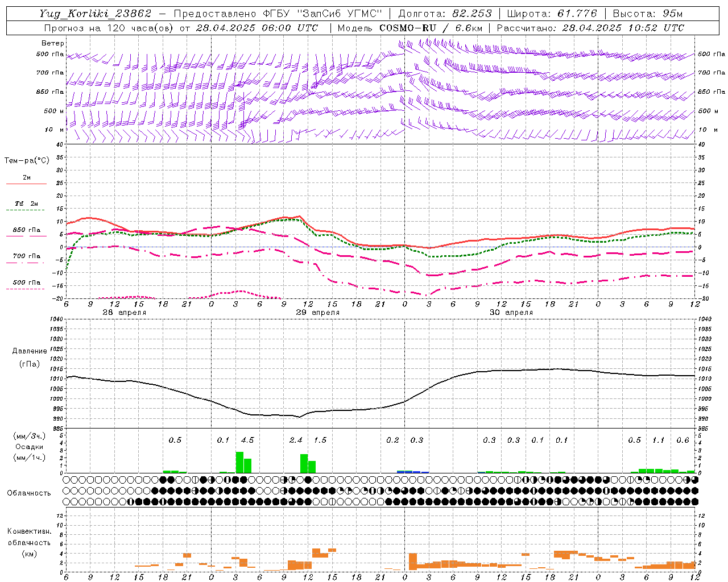Select the 0.6 precipitation total value

682,440
